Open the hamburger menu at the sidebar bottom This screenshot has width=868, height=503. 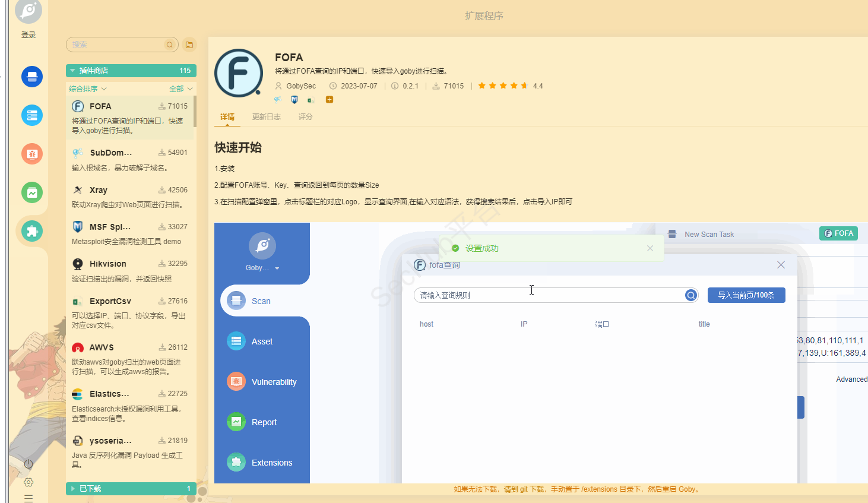(28, 498)
